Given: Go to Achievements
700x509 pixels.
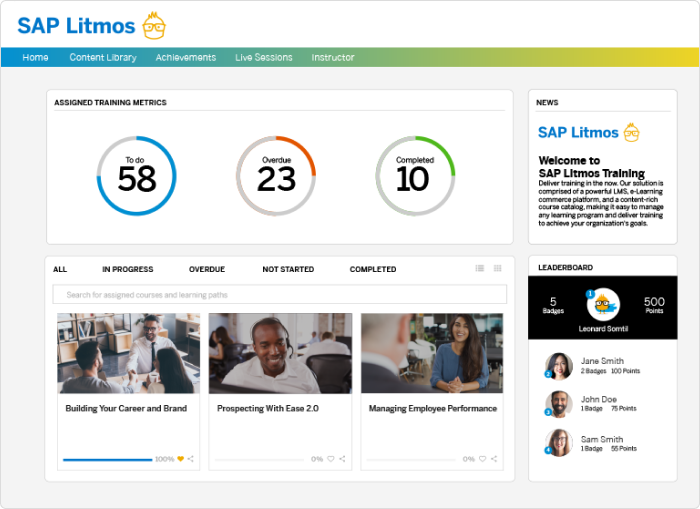Looking at the screenshot, I should click(186, 57).
